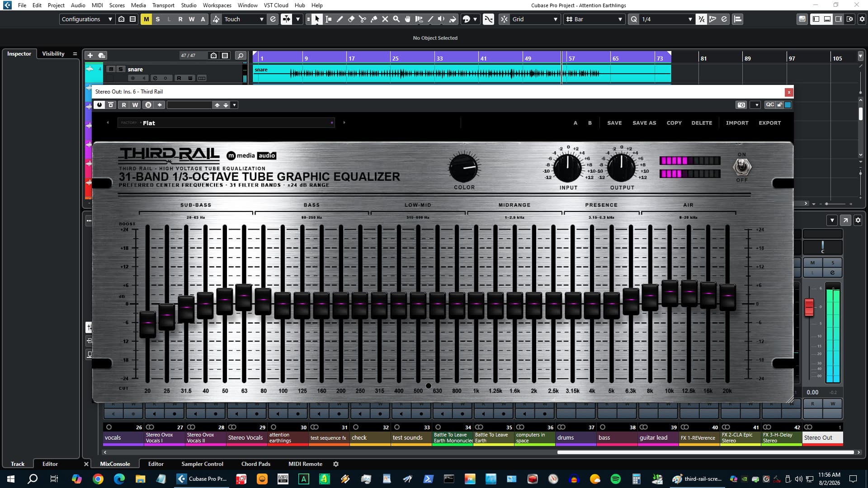Click EXPORT preset button
The width and height of the screenshot is (868, 488).
tap(770, 123)
